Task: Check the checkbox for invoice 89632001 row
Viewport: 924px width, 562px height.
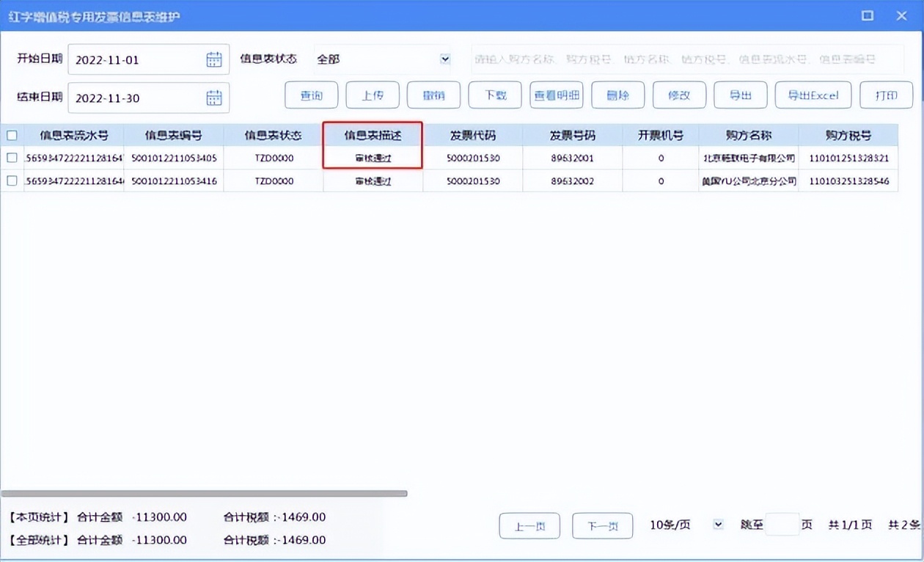Action: tap(11, 158)
